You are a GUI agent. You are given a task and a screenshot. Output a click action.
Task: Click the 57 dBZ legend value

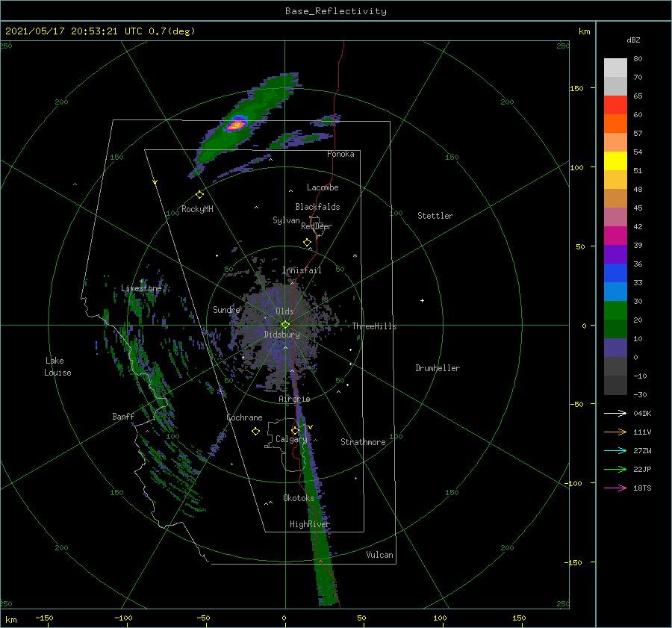click(x=638, y=134)
